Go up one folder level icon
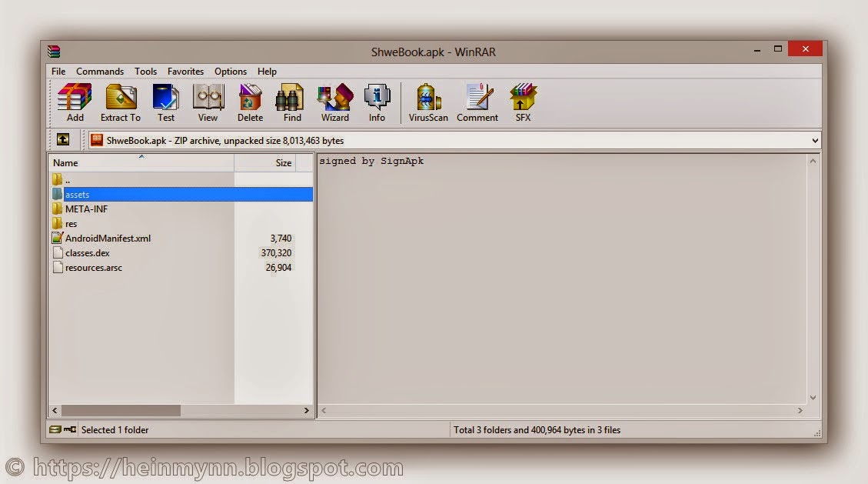This screenshot has height=484, width=868. (63, 139)
